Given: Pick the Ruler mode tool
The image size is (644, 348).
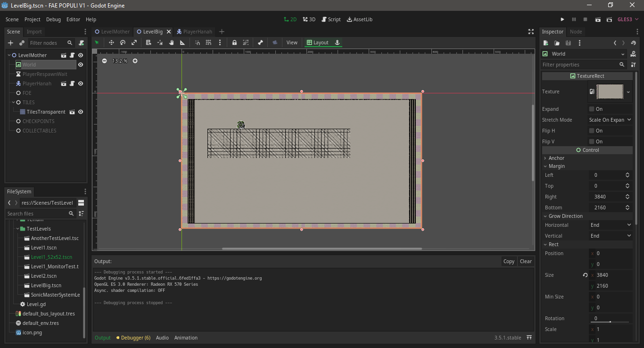Looking at the screenshot, I should pyautogui.click(x=182, y=42).
